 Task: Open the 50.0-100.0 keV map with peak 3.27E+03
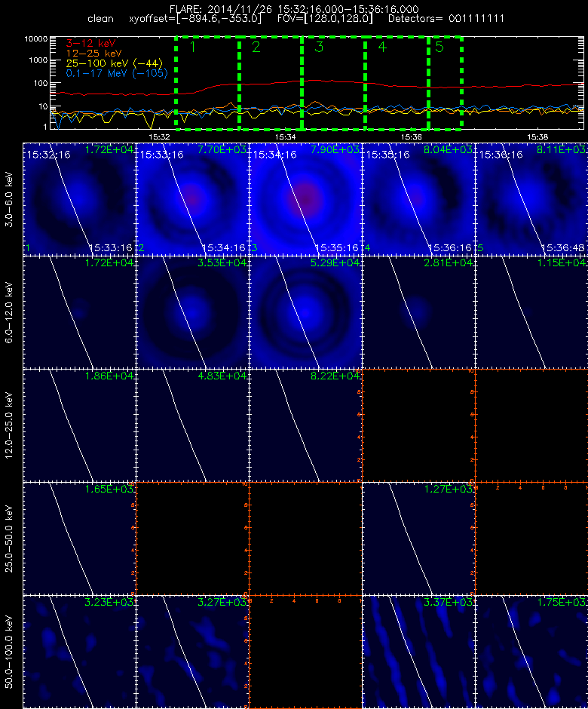tap(192, 652)
